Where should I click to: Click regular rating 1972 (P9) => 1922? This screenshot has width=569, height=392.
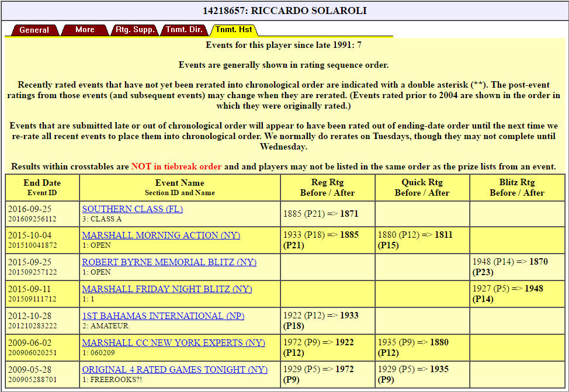[x=318, y=348]
